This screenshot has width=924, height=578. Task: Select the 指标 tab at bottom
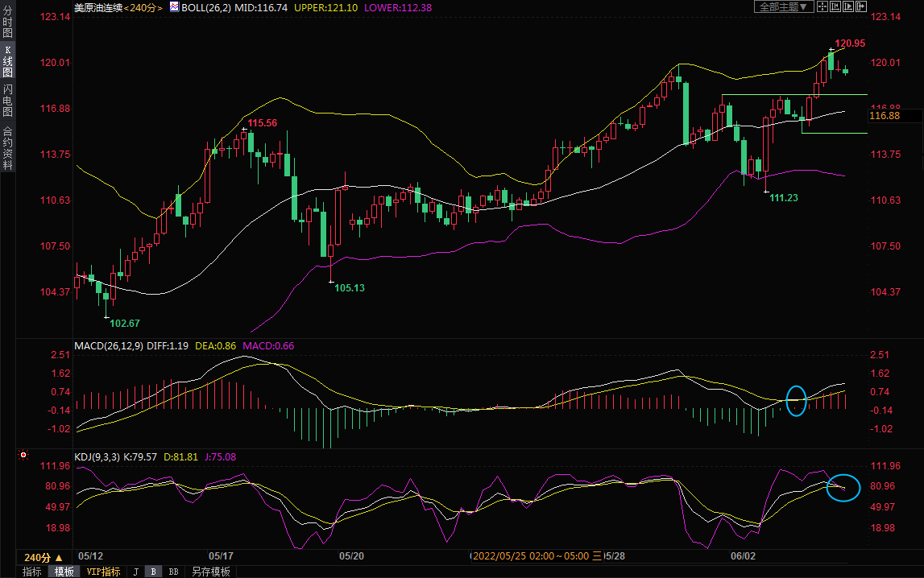pyautogui.click(x=31, y=572)
